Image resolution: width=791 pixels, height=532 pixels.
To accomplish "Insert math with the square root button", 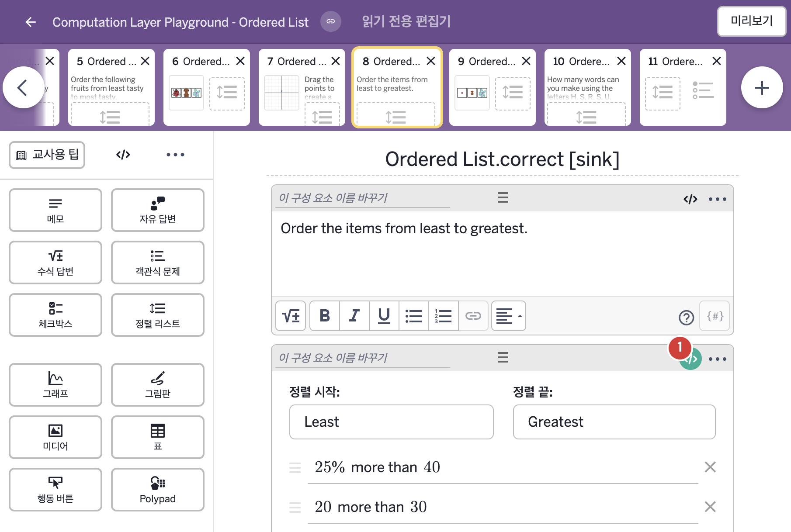I will [x=291, y=316].
